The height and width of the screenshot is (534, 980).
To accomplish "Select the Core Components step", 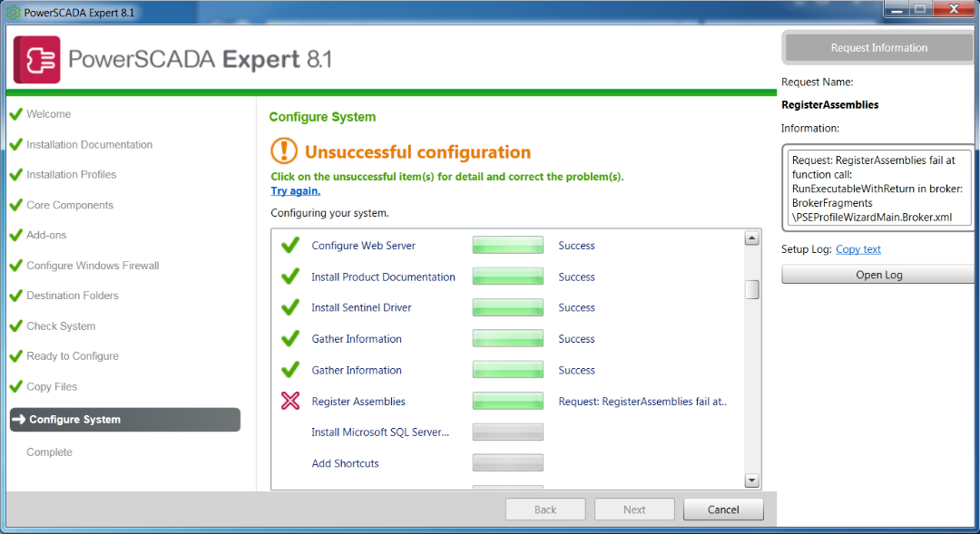I will (70, 205).
